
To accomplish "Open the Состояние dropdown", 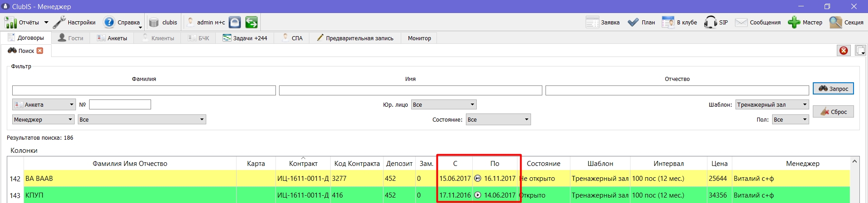I will click(x=498, y=119).
